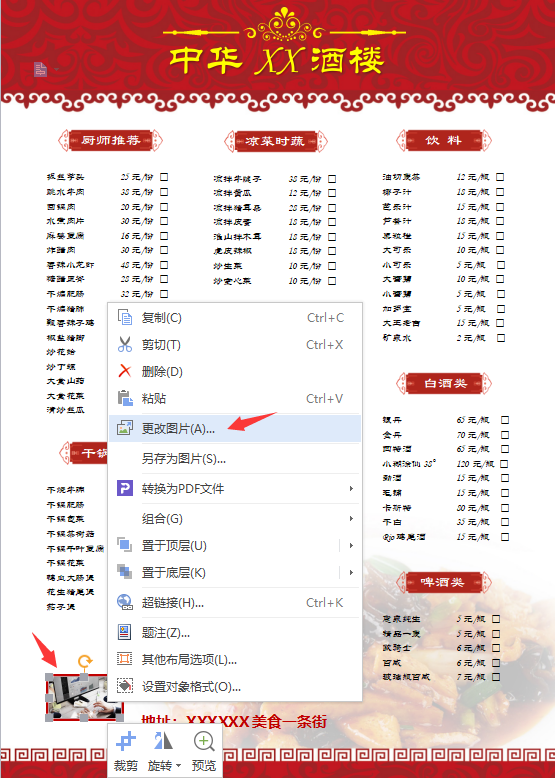This screenshot has width=555, height=778.
Task: Click the hyperlink globe icon for 超链接(H)
Action: [x=124, y=602]
